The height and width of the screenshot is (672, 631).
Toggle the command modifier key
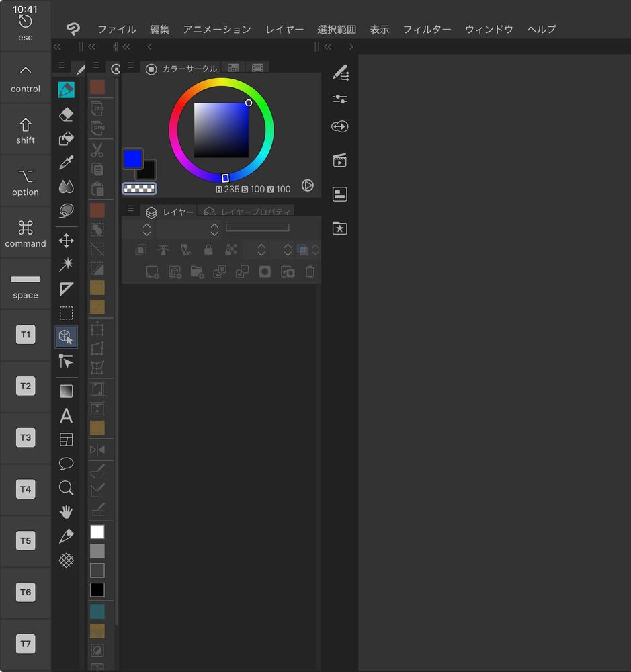26,233
